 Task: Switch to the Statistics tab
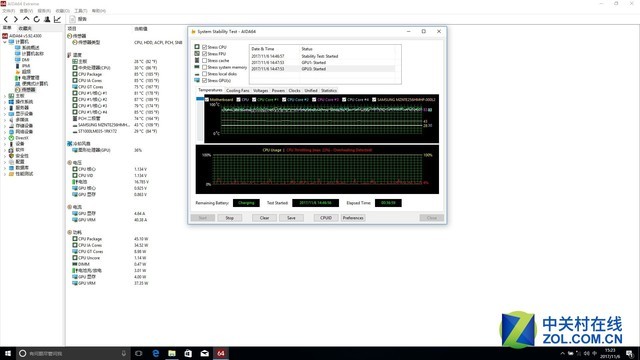click(x=329, y=91)
